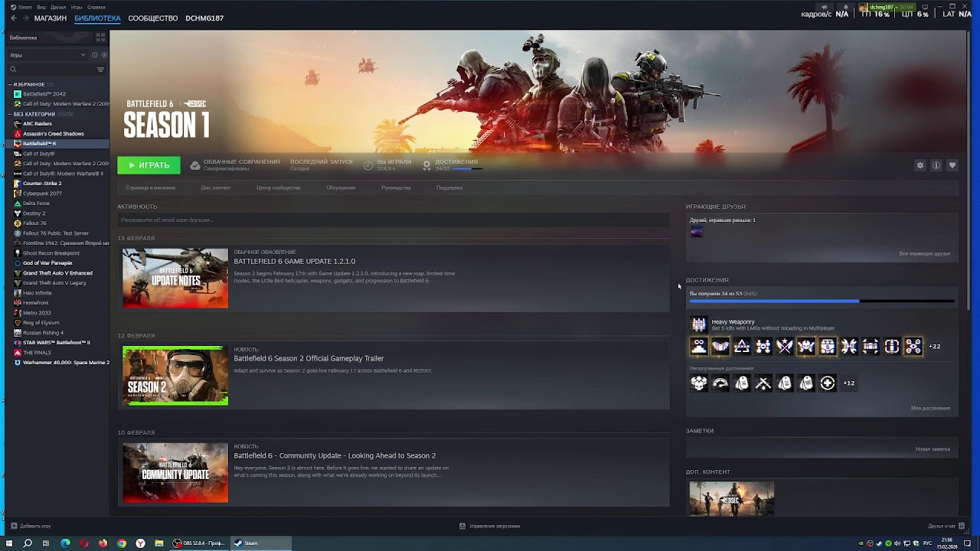Open Firefox from the taskbar
Image resolution: width=980 pixels, height=551 pixels.
103,543
